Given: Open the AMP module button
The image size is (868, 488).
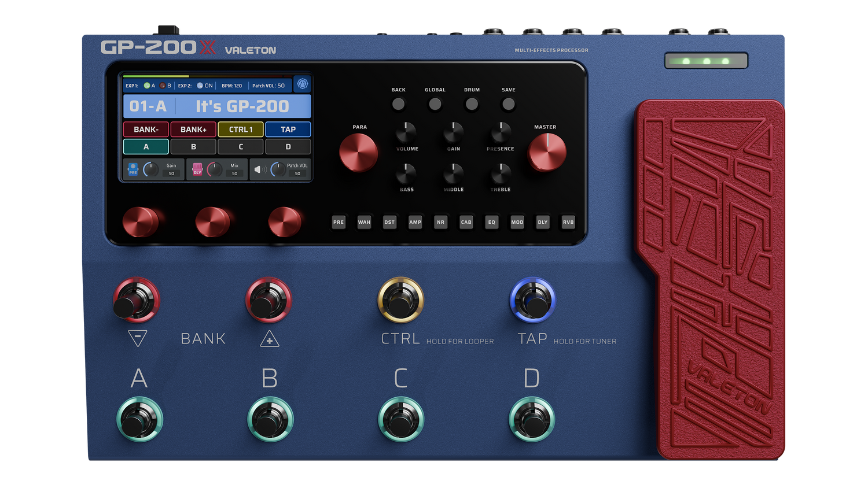Looking at the screenshot, I should 415,222.
